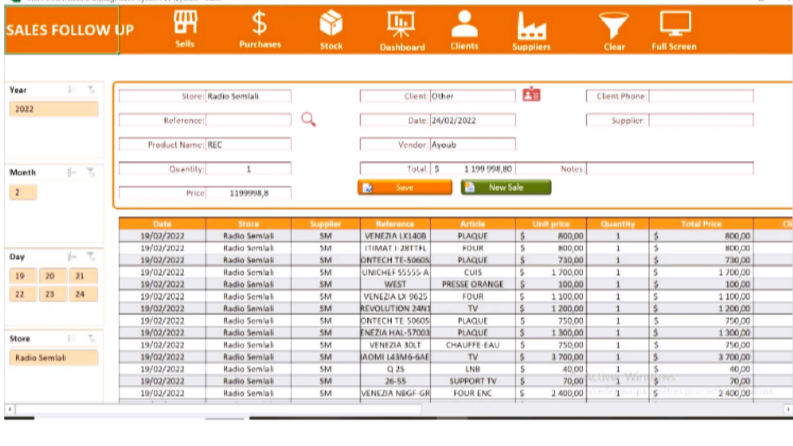Click the Total field showing 1 199 998,80
This screenshot has width=793, height=446.
472,169
